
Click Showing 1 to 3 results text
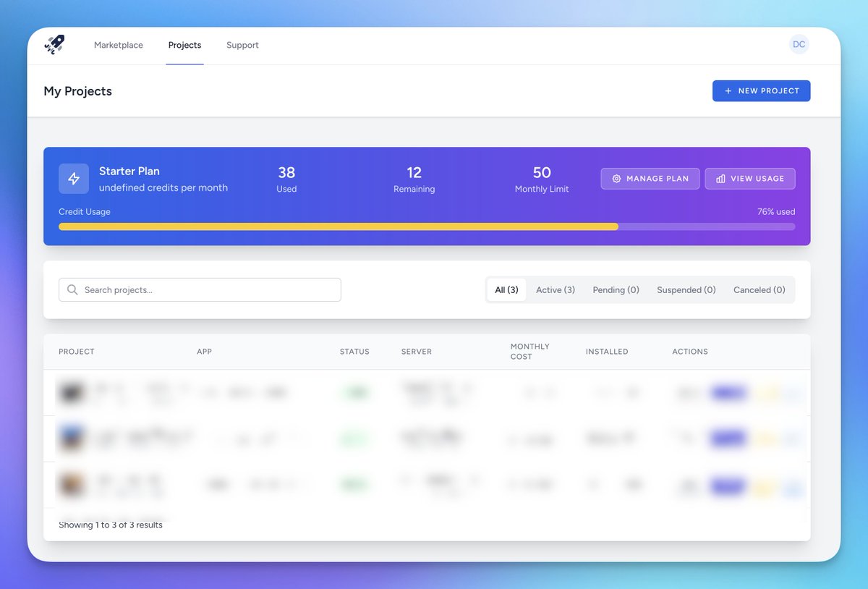tap(111, 525)
